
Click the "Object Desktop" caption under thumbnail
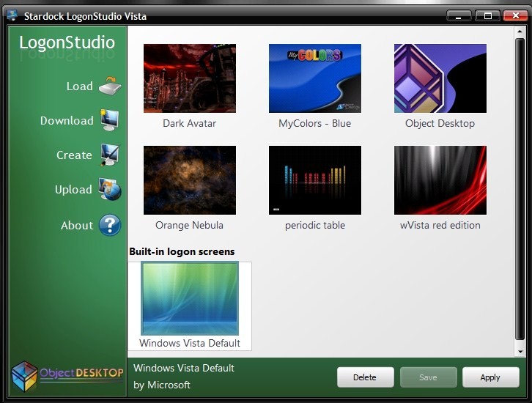[440, 124]
